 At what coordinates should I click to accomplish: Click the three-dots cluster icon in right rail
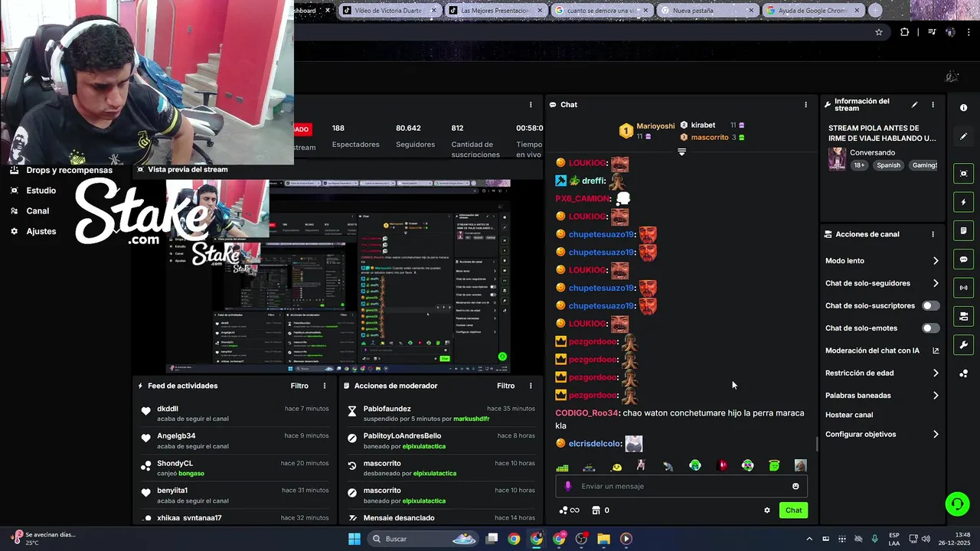pos(963,373)
